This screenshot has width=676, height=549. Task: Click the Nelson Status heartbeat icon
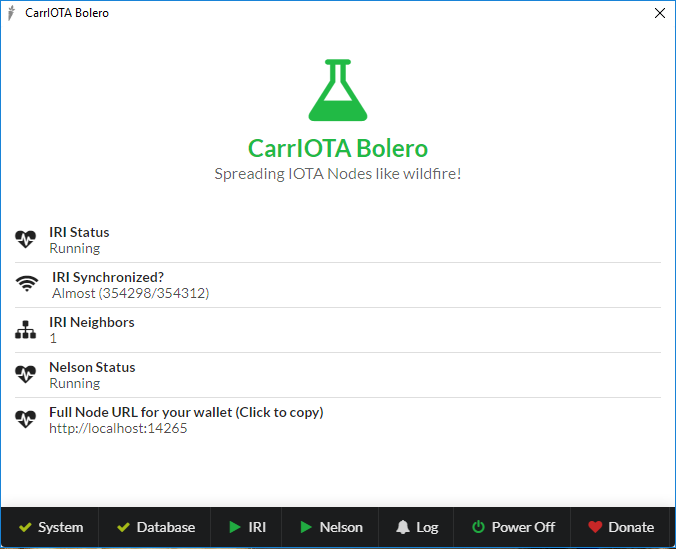pos(25,374)
